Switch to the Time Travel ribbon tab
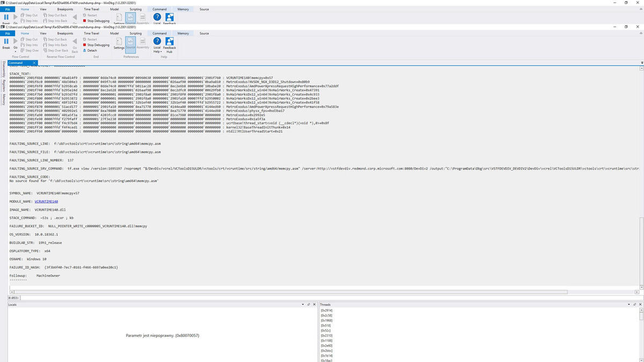 [x=91, y=33]
